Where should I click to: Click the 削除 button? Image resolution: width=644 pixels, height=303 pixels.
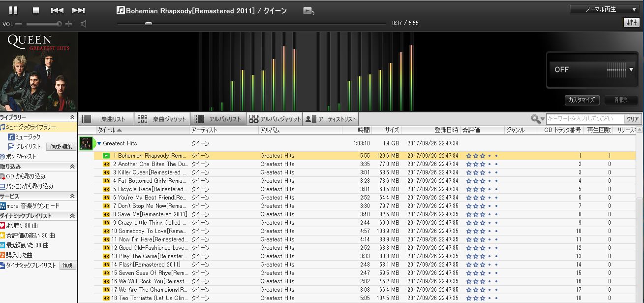point(621,100)
